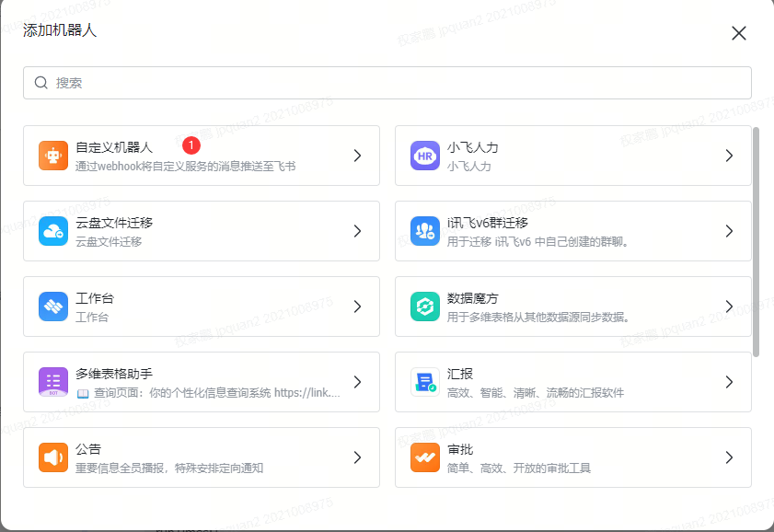Click the 数据魔方 title text
The height and width of the screenshot is (532, 774).
[472, 298]
